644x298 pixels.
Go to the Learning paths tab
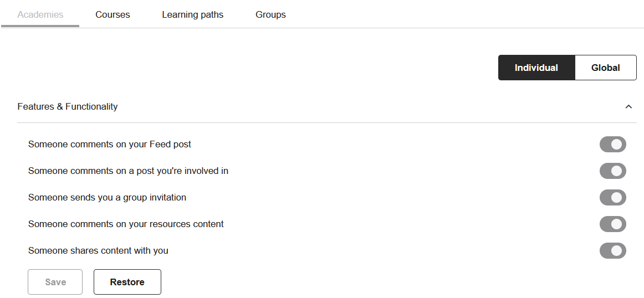(x=193, y=15)
